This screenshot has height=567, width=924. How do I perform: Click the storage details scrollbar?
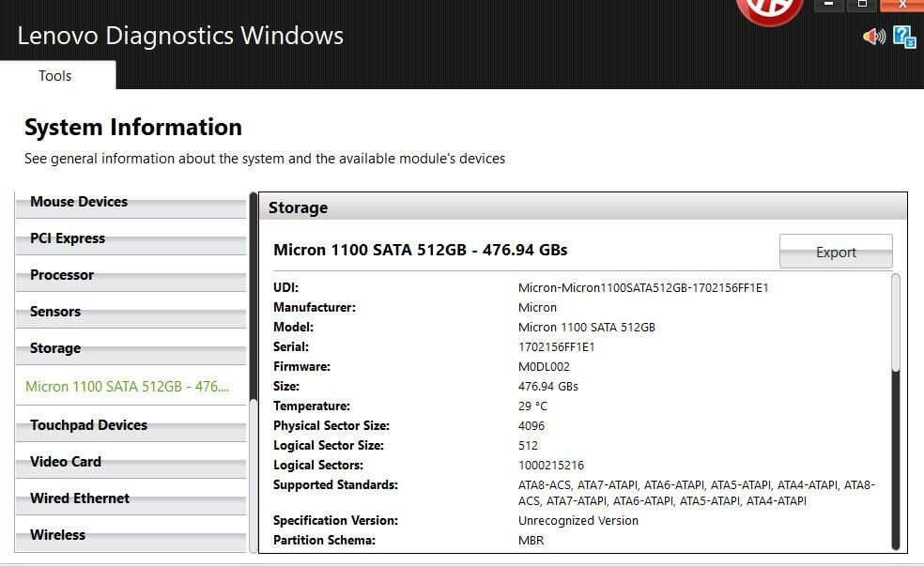click(x=896, y=411)
